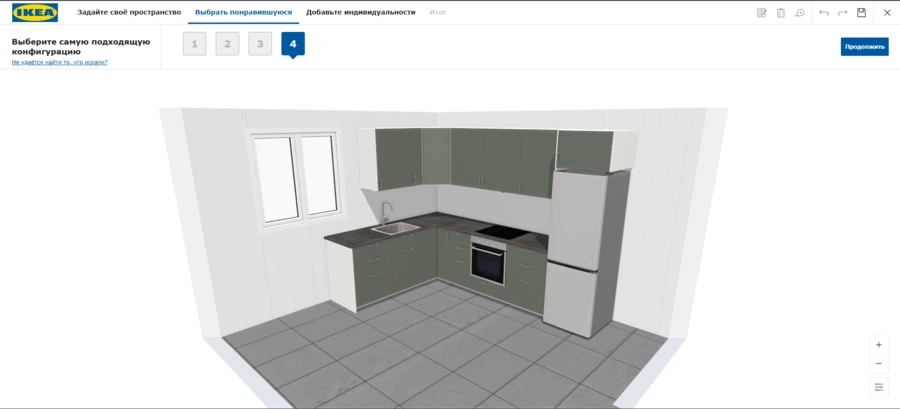Image resolution: width=900 pixels, height=409 pixels.
Task: Go to Задайте своё пространство step
Action: click(129, 12)
